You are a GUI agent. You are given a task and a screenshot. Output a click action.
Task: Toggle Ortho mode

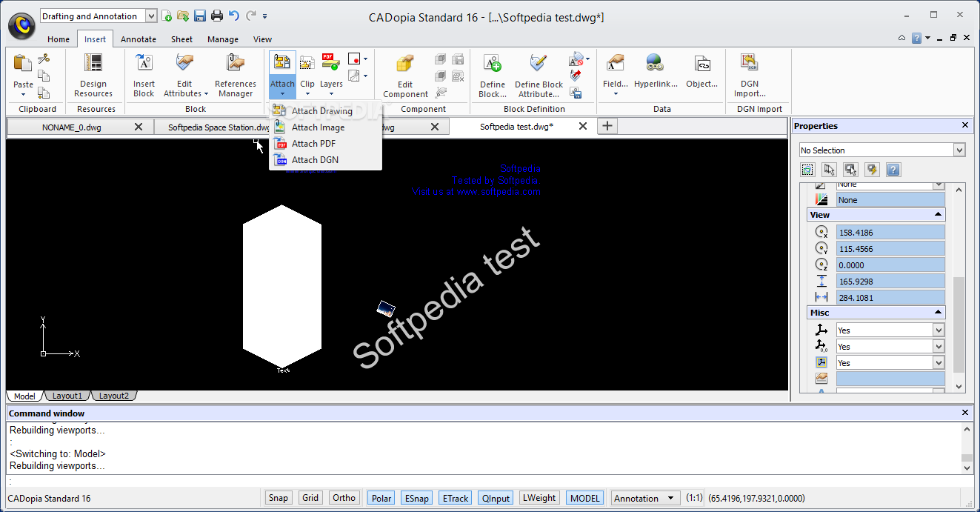[x=344, y=498]
